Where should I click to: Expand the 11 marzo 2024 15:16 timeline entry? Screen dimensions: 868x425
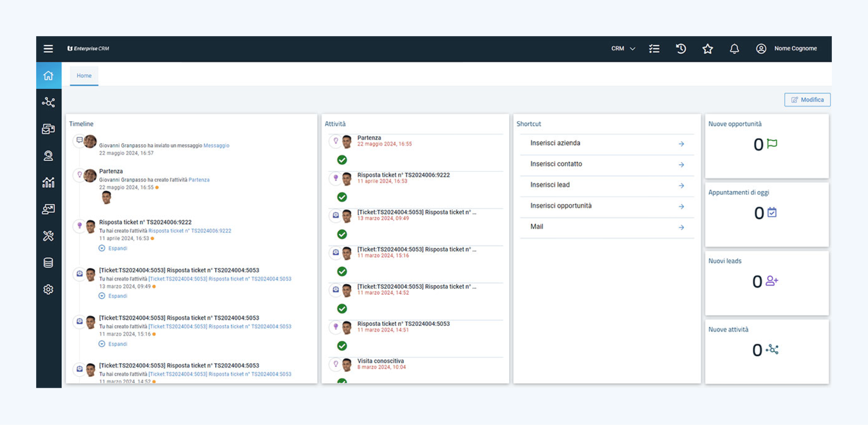(x=113, y=344)
